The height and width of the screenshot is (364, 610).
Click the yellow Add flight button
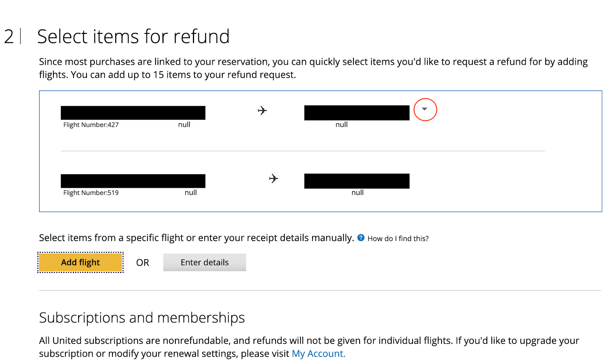point(80,262)
